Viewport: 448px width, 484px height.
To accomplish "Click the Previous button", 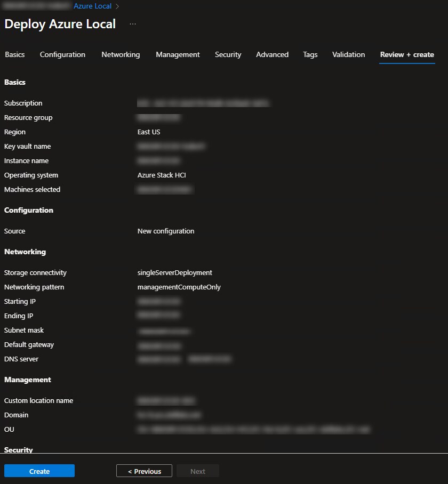I will point(144,471).
